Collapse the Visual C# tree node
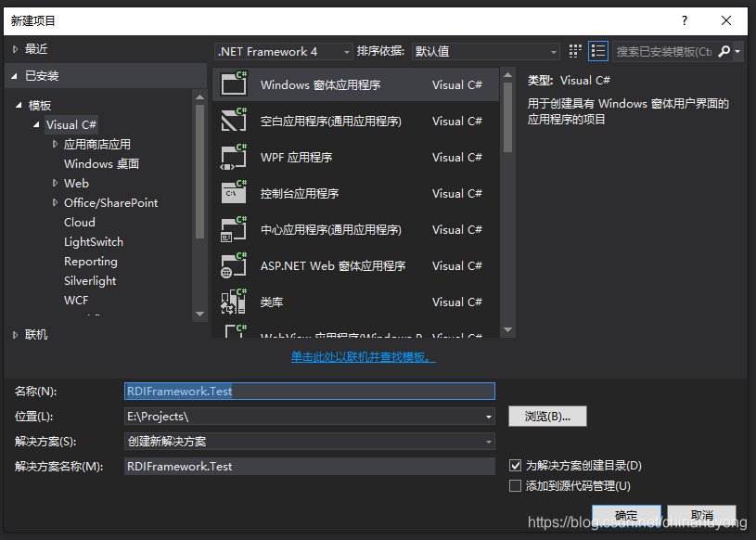 (37, 124)
